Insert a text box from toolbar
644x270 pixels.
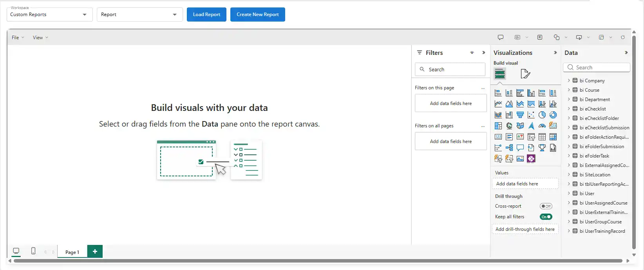[540, 37]
